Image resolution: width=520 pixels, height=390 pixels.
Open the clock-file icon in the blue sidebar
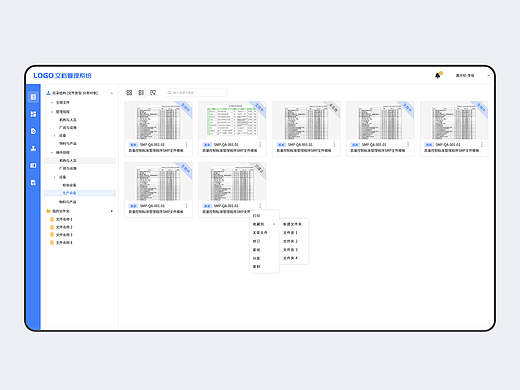point(33,131)
